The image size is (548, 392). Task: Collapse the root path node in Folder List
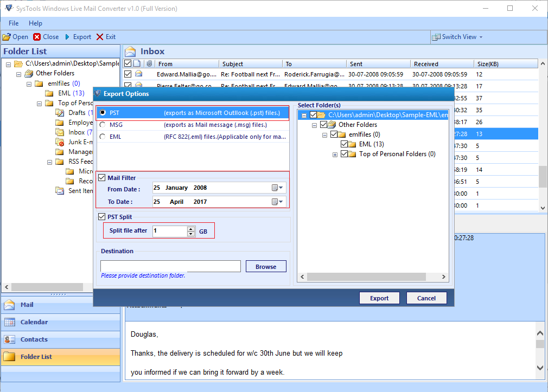pos(8,65)
